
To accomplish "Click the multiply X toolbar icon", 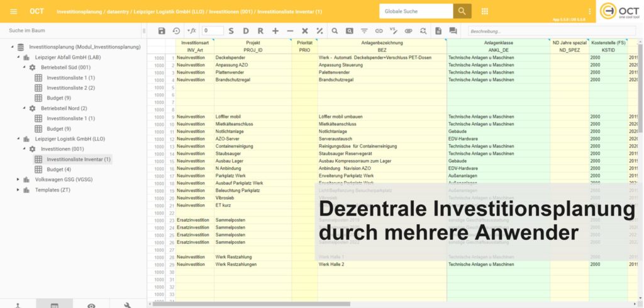I will click(305, 31).
